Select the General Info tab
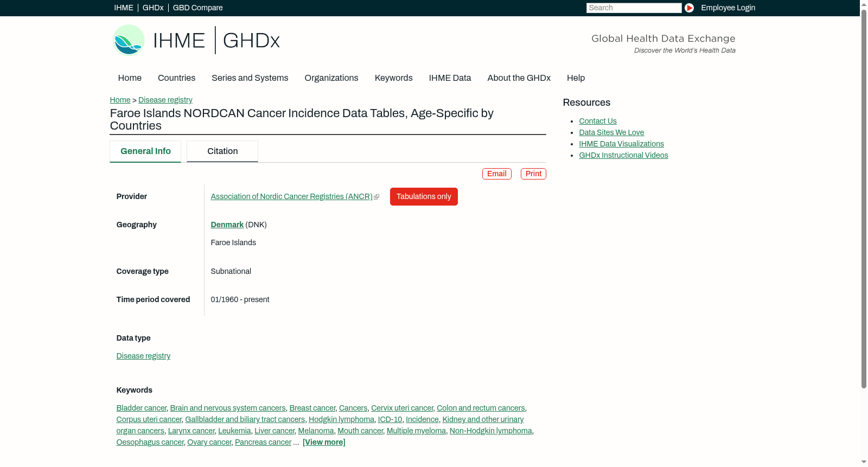Image resolution: width=868 pixels, height=467 pixels. point(145,151)
